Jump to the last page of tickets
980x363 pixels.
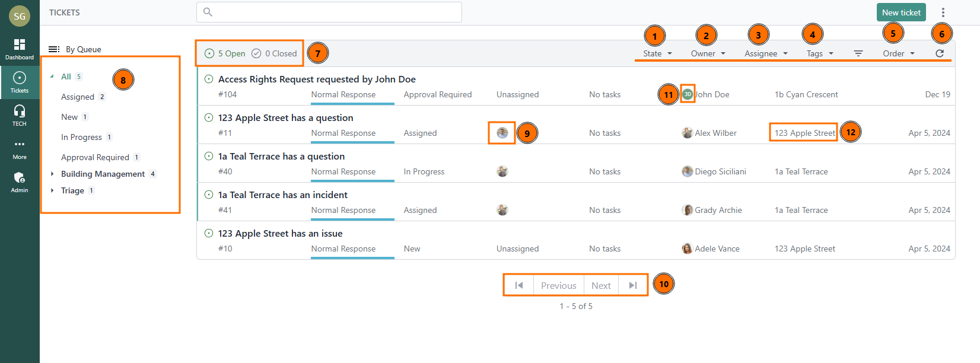(x=633, y=285)
